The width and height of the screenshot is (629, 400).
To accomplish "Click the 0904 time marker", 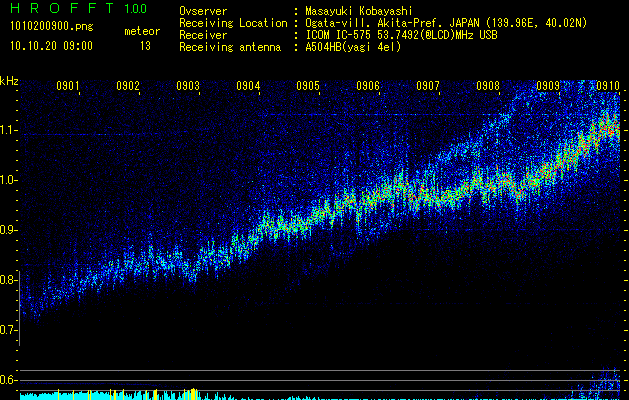I will click(x=248, y=85).
